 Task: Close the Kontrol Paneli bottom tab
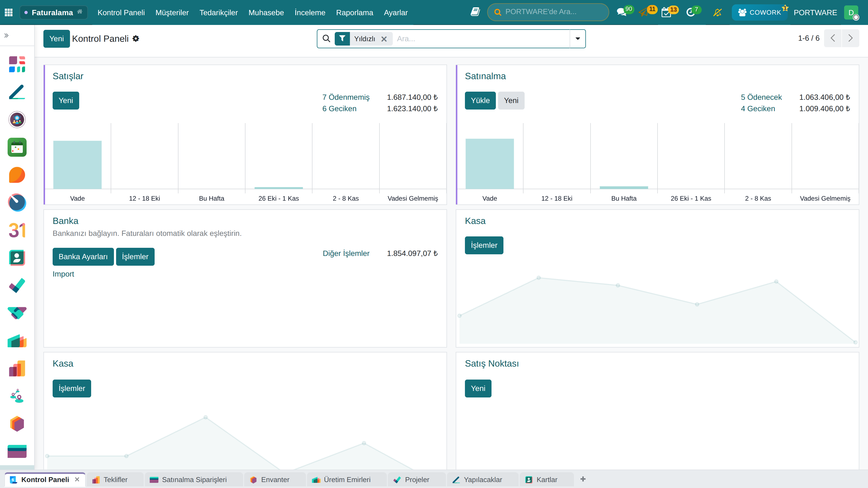(77, 479)
